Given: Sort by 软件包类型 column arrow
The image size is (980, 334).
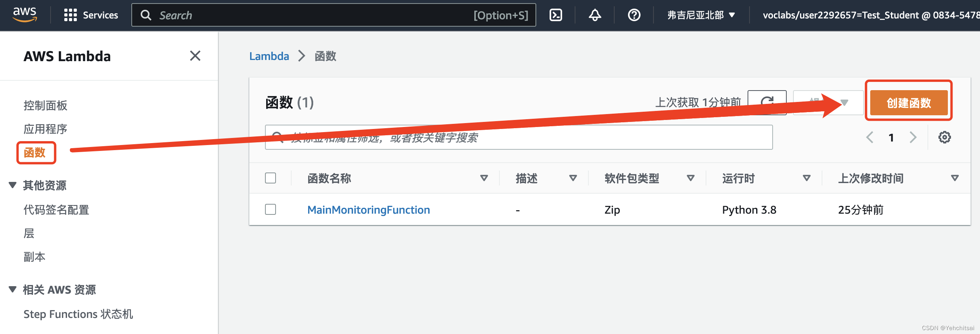Looking at the screenshot, I should (x=691, y=178).
